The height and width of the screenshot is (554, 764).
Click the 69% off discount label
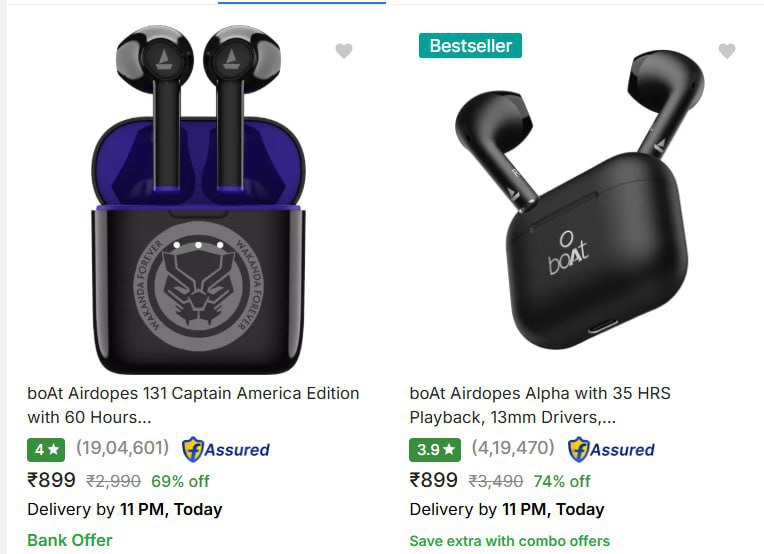tap(180, 481)
